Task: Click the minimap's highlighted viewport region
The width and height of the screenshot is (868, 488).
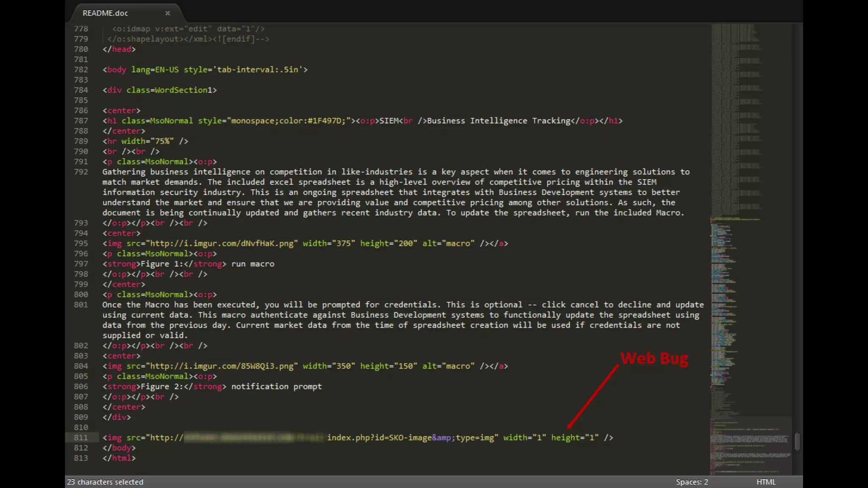Action: [750, 445]
